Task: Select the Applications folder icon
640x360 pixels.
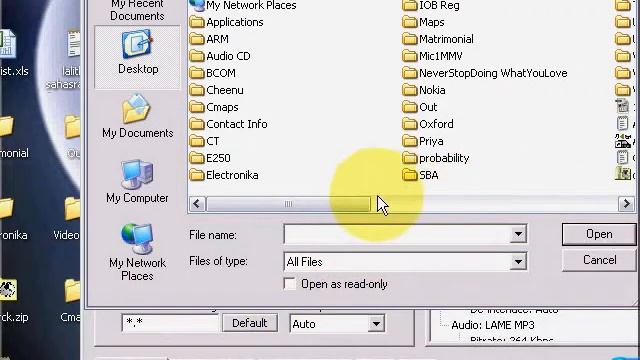Action: point(197,22)
